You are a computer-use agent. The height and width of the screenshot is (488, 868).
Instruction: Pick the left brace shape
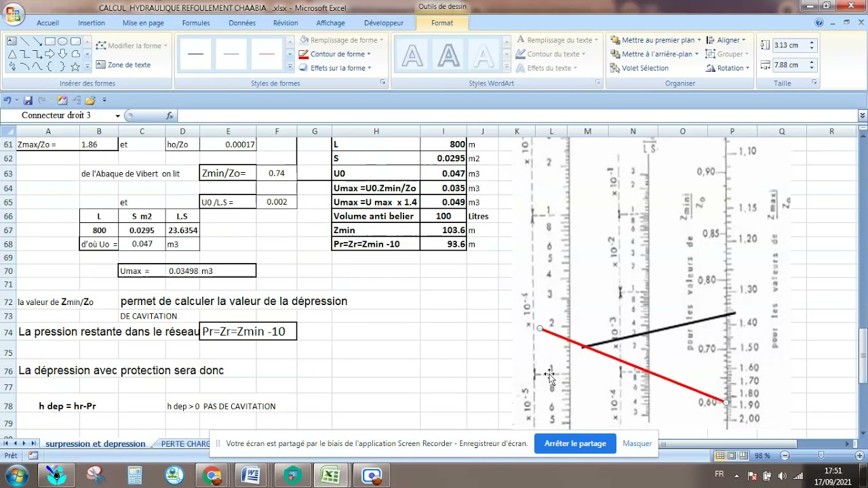click(50, 66)
